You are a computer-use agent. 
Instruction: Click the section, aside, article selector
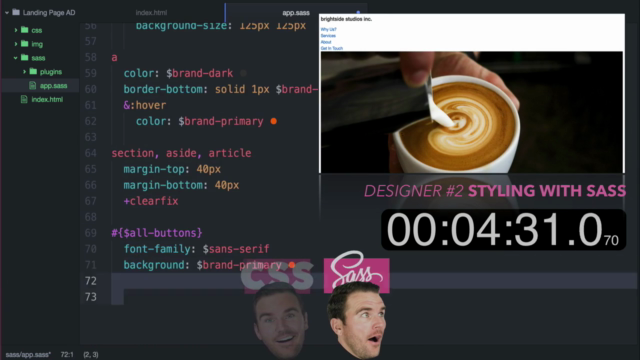pyautogui.click(x=181, y=153)
